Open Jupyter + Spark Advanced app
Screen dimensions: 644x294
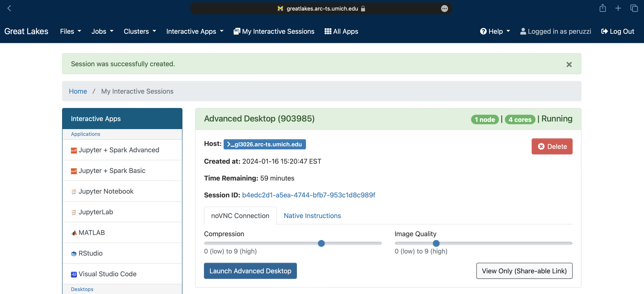[x=119, y=150]
